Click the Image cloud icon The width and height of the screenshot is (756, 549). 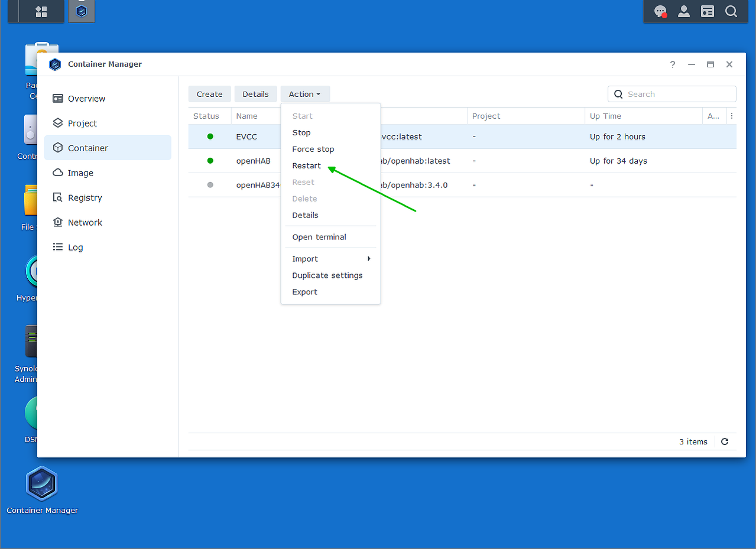point(58,173)
